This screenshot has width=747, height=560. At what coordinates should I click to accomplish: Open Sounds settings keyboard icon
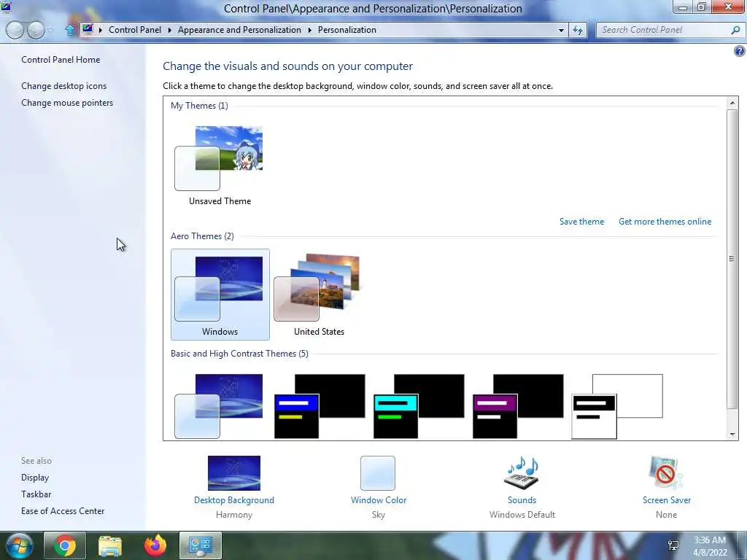(522, 472)
